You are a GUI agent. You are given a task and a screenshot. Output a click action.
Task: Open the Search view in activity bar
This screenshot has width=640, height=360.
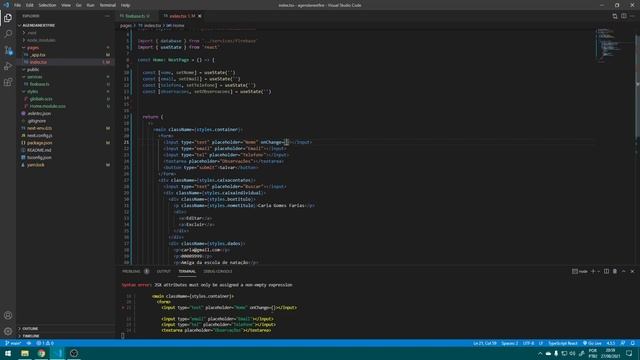8,34
